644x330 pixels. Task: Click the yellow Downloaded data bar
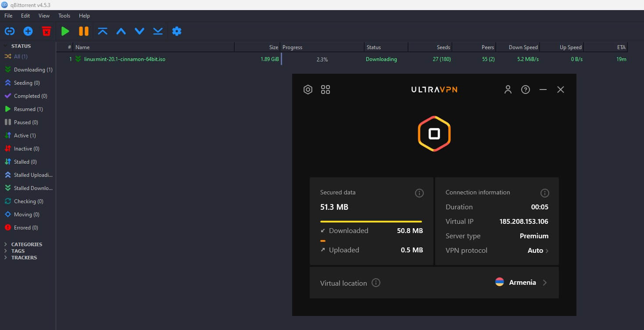pyautogui.click(x=371, y=222)
